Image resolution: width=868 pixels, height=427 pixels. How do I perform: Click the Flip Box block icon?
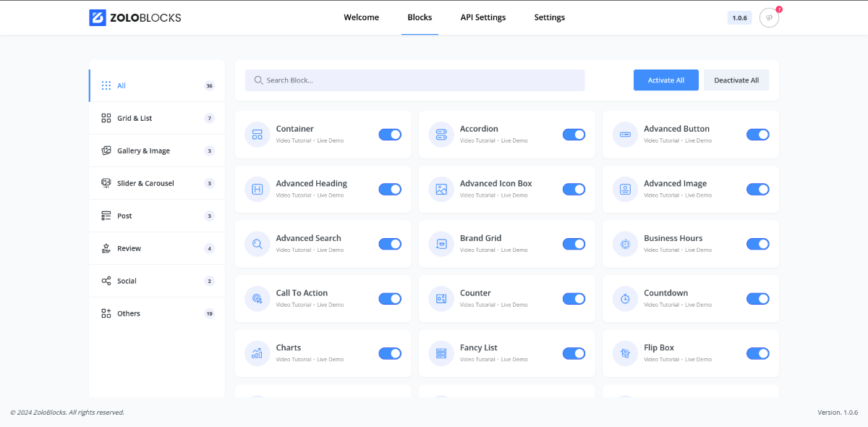[x=625, y=353]
